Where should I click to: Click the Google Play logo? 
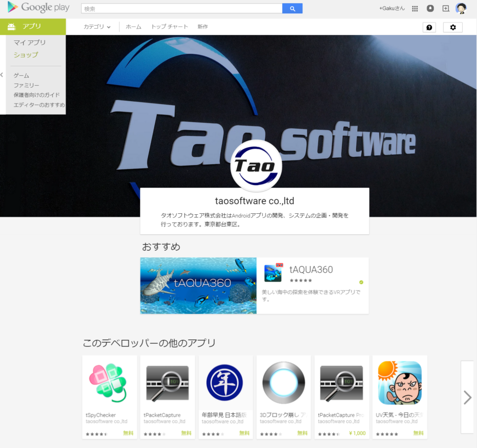[38, 7]
